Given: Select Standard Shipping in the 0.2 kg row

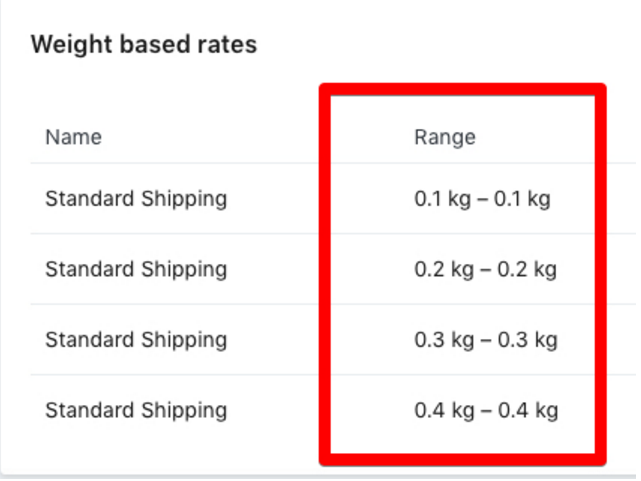Looking at the screenshot, I should [x=136, y=269].
